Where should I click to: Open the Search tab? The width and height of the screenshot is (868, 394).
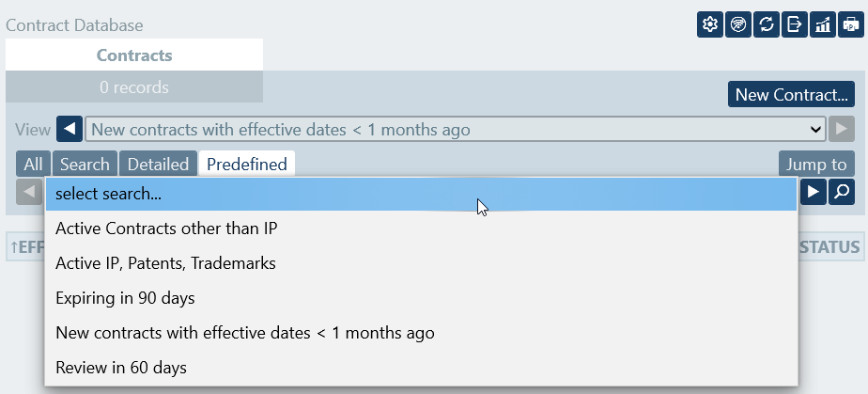coord(85,165)
